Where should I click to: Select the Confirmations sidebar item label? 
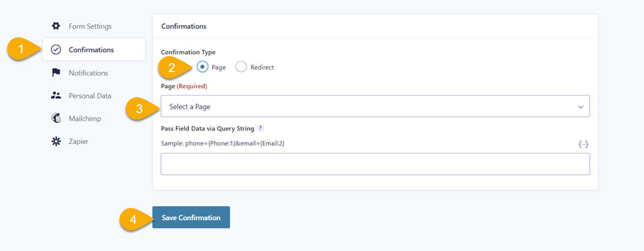pos(91,50)
